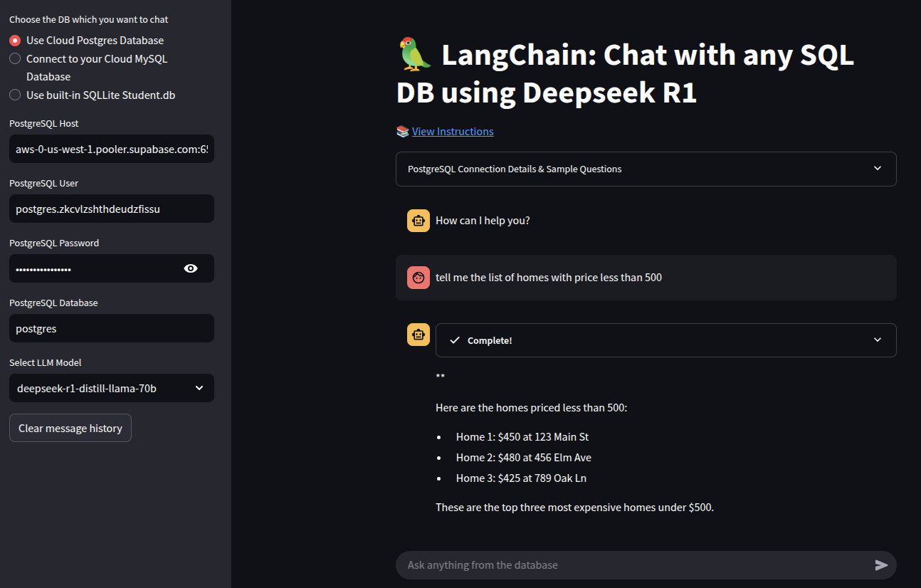Open the Select LLM Model dropdown

click(x=111, y=388)
